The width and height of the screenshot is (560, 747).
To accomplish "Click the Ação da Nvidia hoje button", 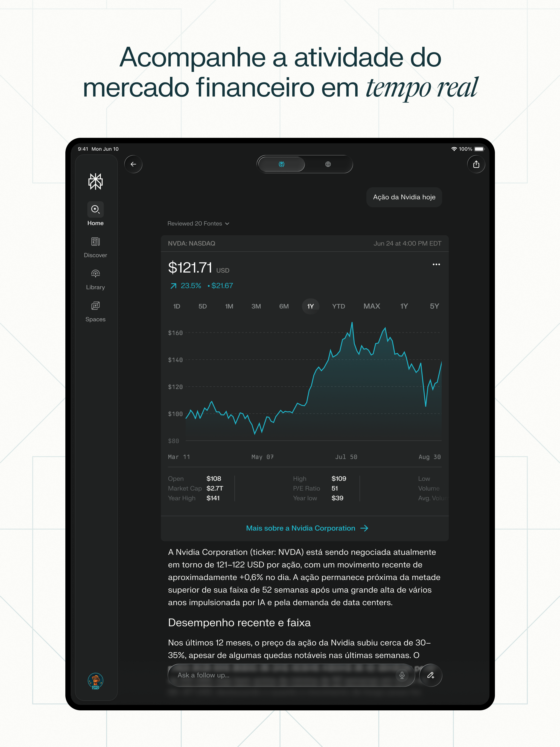I will coord(404,197).
